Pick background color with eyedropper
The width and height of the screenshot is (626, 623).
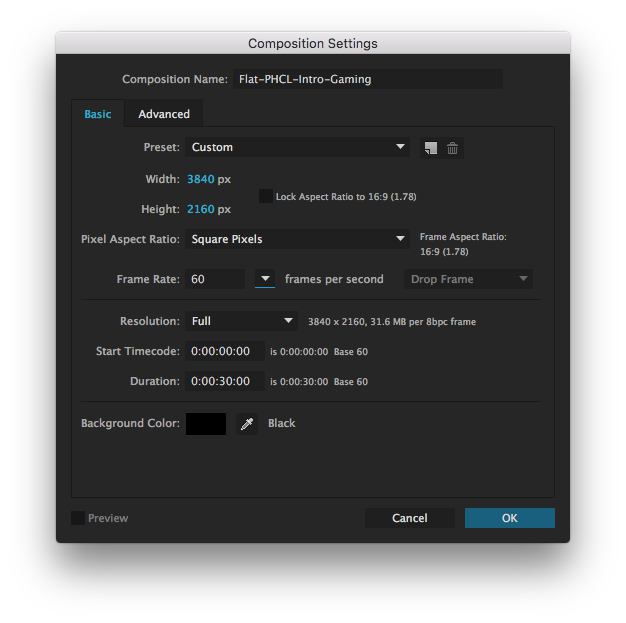(x=247, y=423)
